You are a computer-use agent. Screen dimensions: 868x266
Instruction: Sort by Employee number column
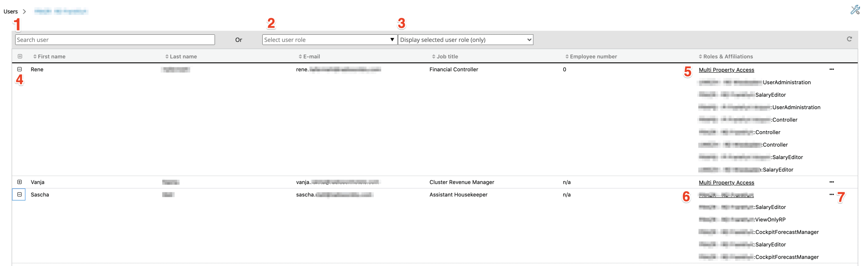pos(593,56)
